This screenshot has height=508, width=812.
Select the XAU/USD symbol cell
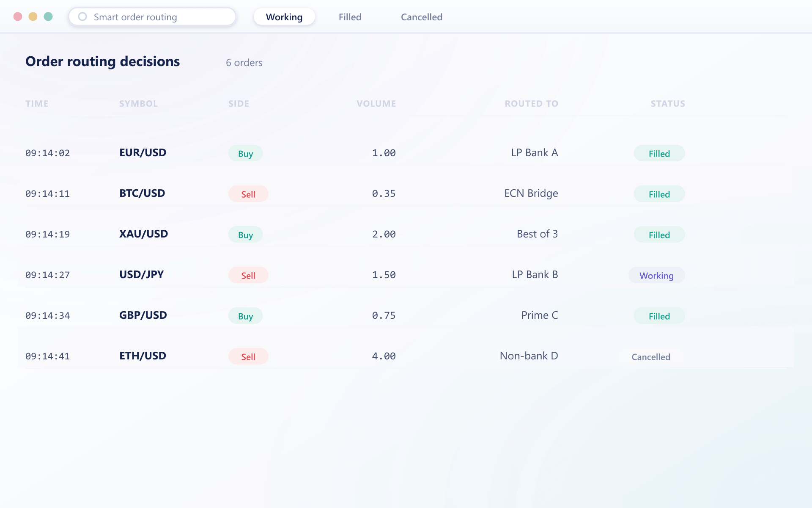(x=143, y=234)
